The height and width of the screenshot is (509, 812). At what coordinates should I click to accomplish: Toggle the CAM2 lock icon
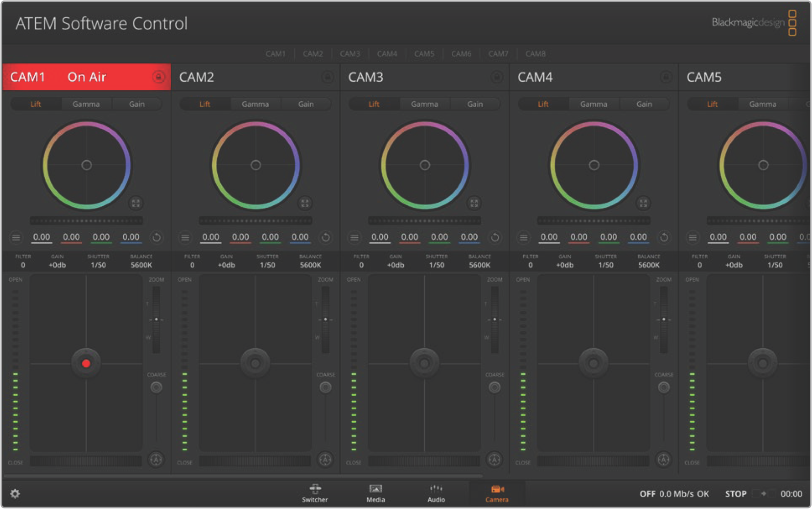(327, 77)
